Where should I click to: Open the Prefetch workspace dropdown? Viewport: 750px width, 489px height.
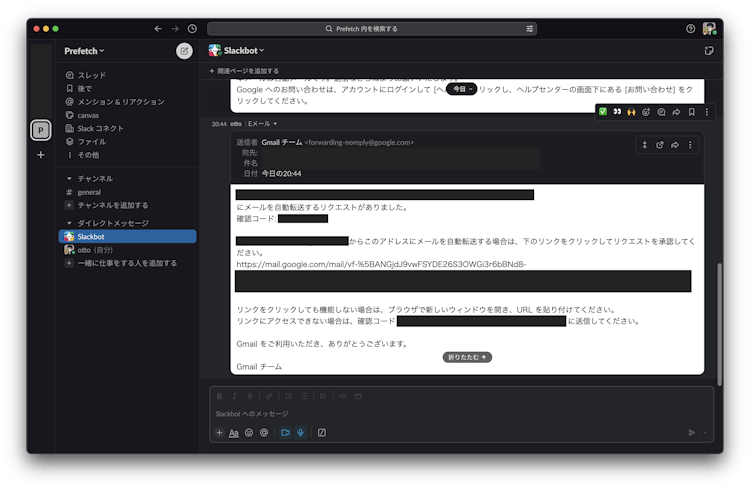coord(84,51)
